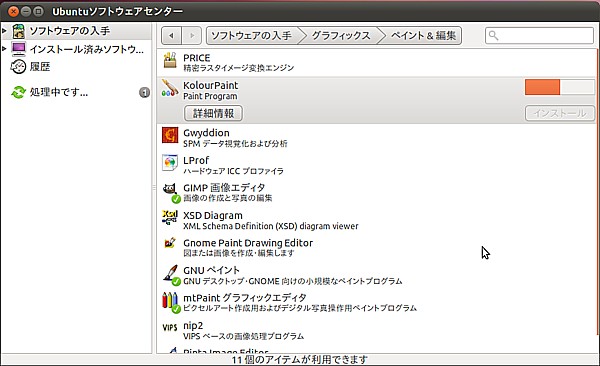Click the ハードウェア ICC プロファイラ description
The image size is (600, 366).
coord(233,171)
